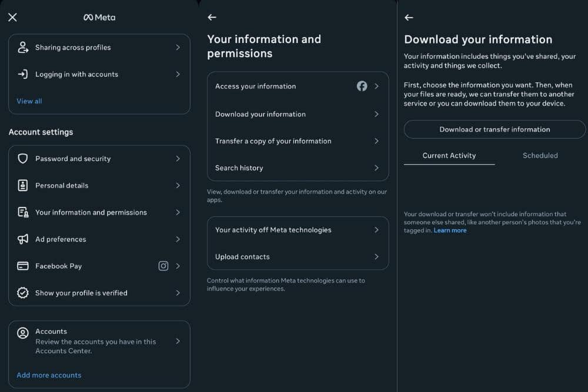Click the Instagram icon beside Facebook Pay

click(163, 266)
